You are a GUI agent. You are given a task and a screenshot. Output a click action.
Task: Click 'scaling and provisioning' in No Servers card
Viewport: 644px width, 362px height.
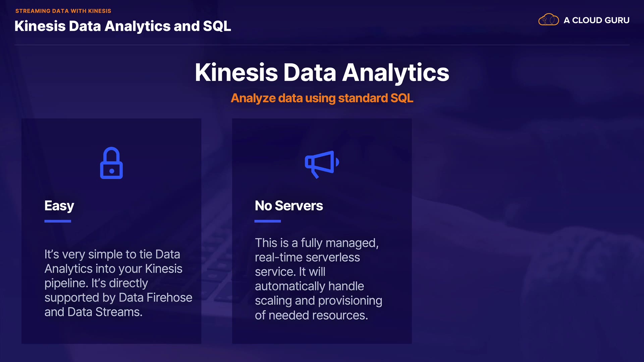point(318,301)
